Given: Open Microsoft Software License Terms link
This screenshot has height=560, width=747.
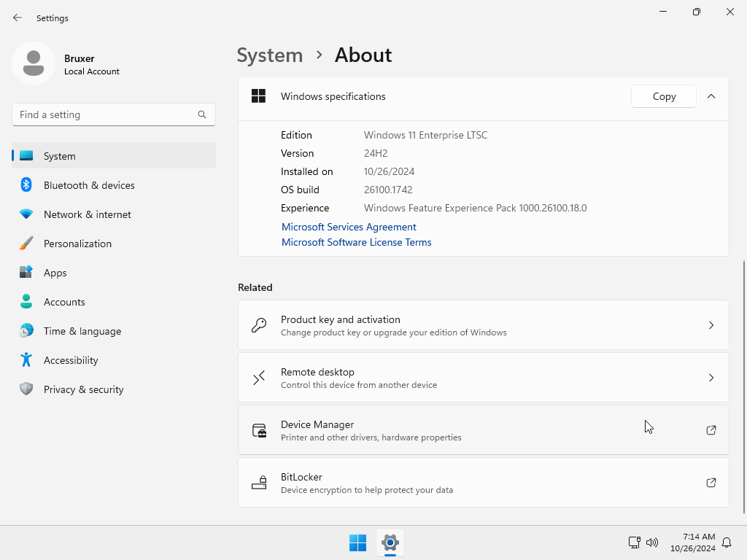Looking at the screenshot, I should coord(356,242).
